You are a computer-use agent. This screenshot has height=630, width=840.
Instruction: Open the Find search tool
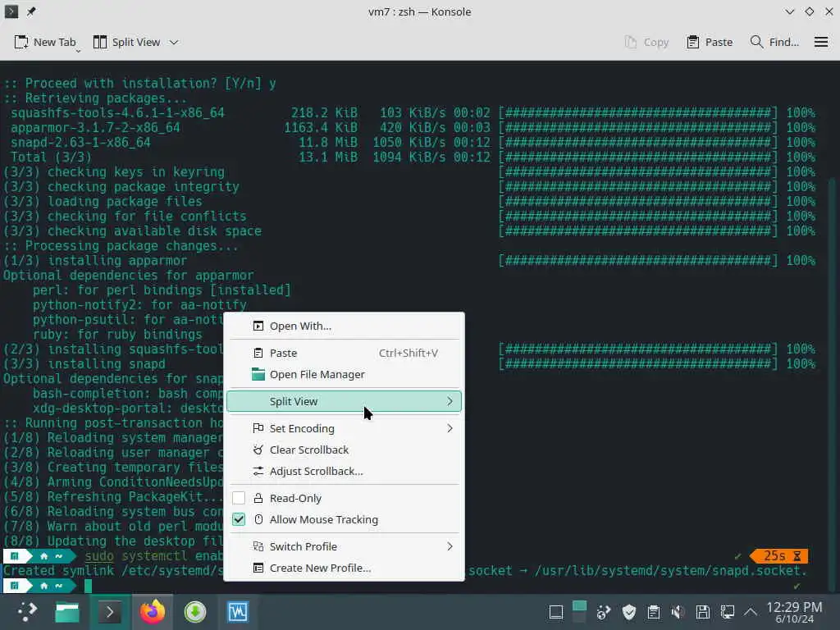click(x=774, y=42)
